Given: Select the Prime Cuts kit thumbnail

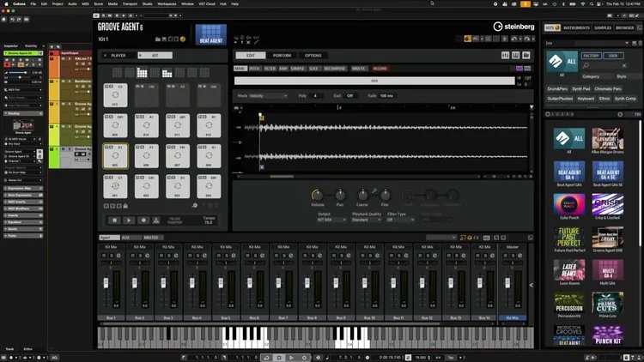Looking at the screenshot, I should click(608, 303).
